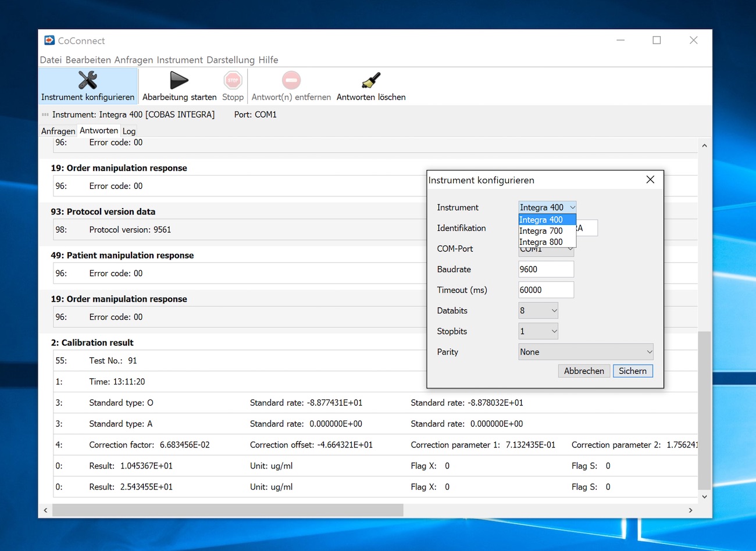
Task: Switch to the Anfragen tab
Action: tap(58, 131)
